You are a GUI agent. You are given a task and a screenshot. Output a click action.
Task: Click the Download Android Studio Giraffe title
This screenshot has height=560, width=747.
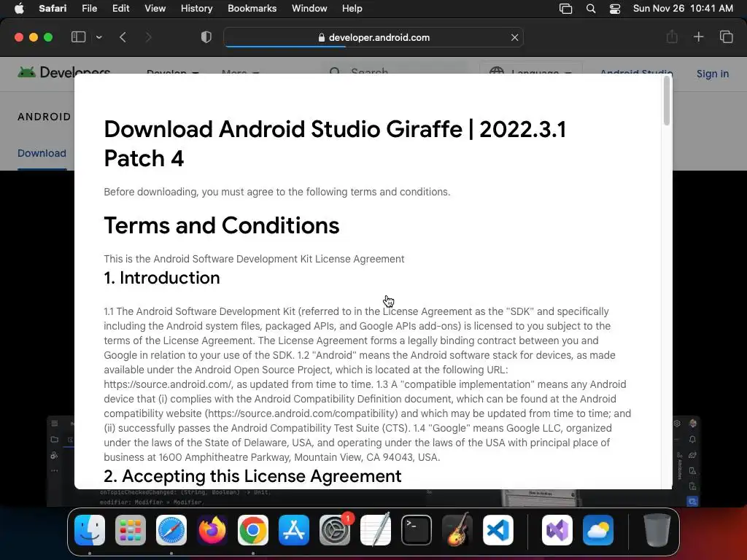click(x=335, y=144)
